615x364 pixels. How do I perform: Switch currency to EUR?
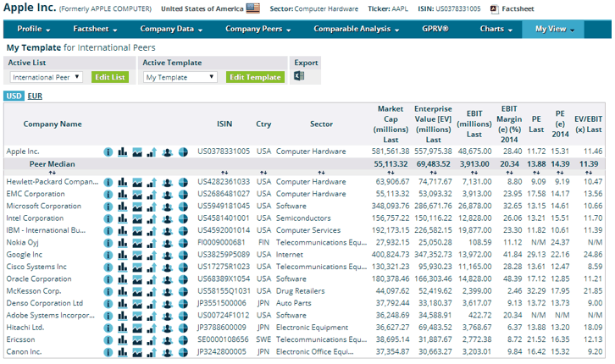point(35,96)
